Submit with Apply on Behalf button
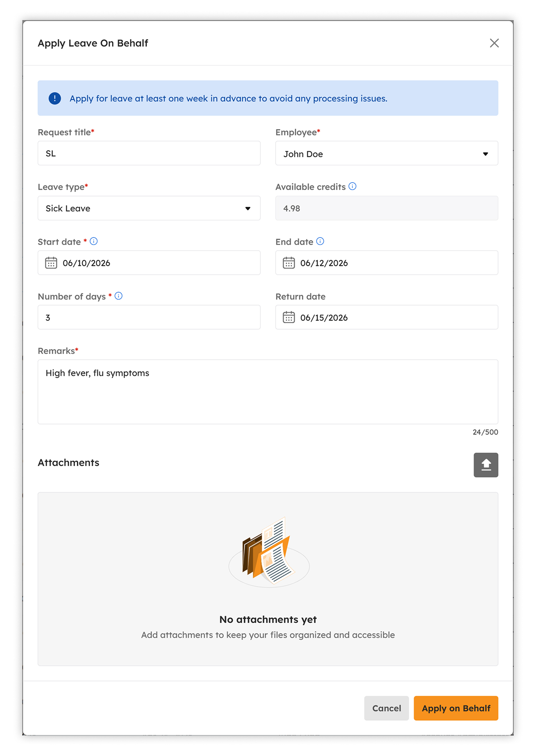Image resolution: width=536 pixels, height=756 pixels. tap(456, 708)
